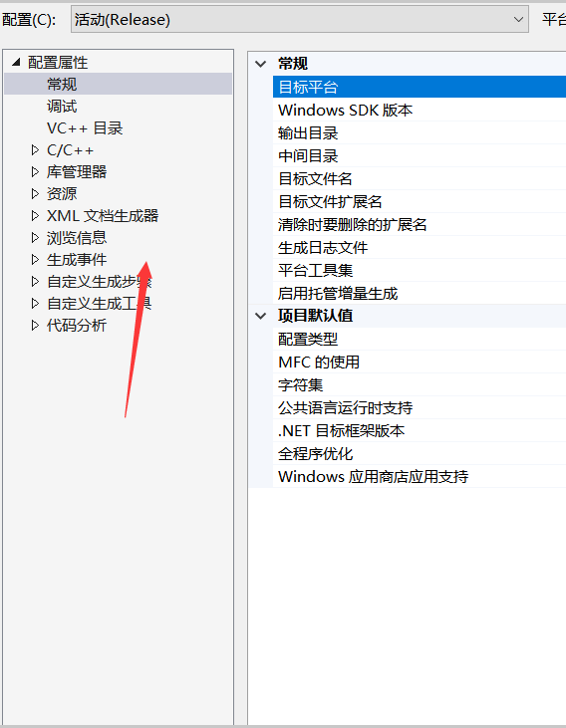Image resolution: width=566 pixels, height=728 pixels.
Task: Select the Windows 应用商店应用支持 property row
Action: [420, 476]
